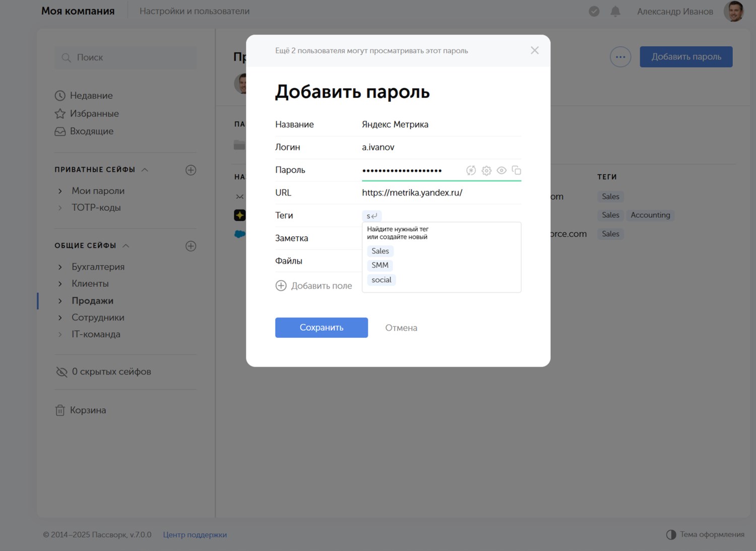Add a new private vault
The width and height of the screenshot is (756, 551).
(x=191, y=170)
